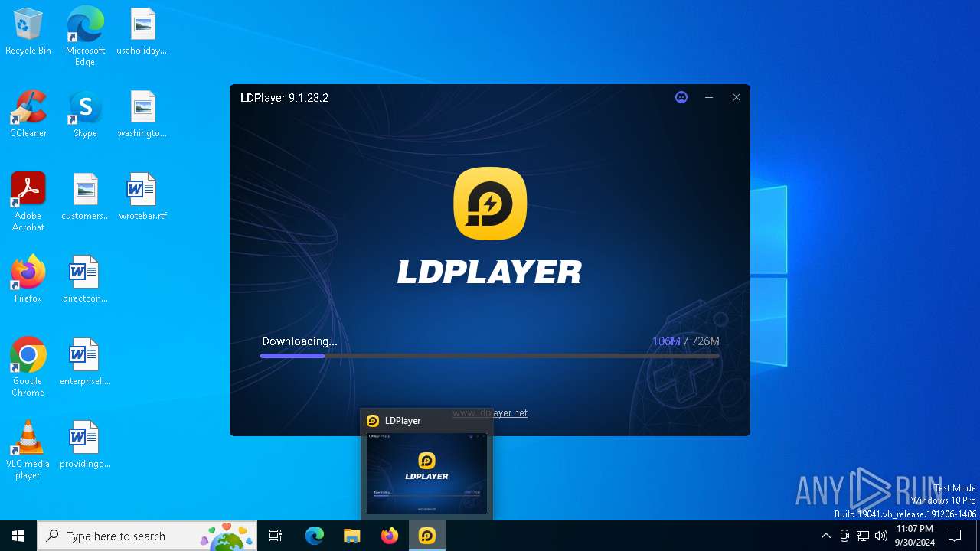Open the Windows Start menu
Image resolution: width=980 pixels, height=551 pixels.
[18, 536]
